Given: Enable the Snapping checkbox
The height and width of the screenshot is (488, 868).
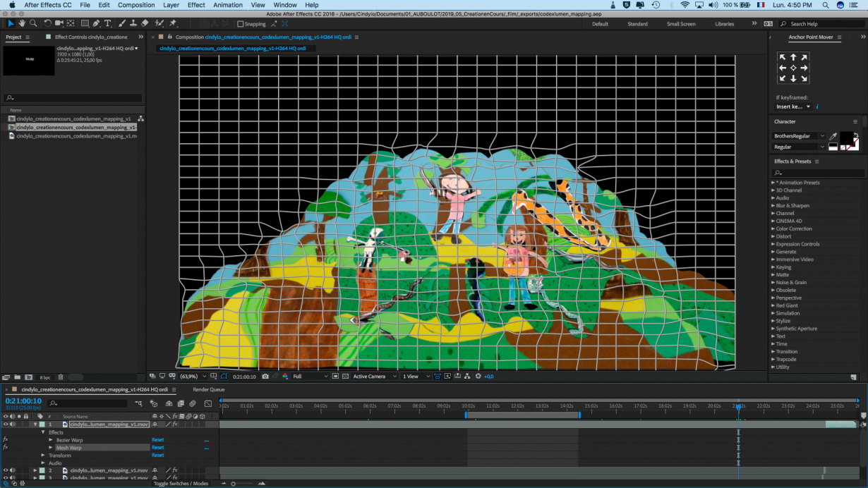Looking at the screenshot, I should coord(241,24).
